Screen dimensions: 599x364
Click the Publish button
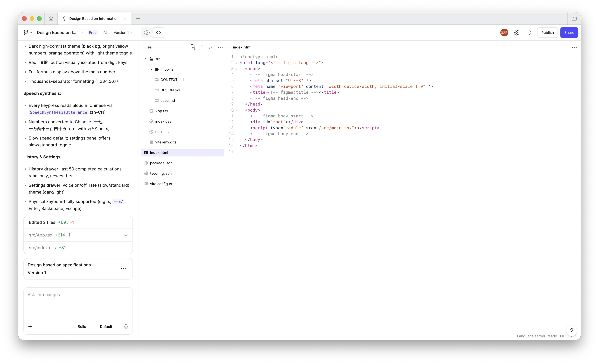547,33
